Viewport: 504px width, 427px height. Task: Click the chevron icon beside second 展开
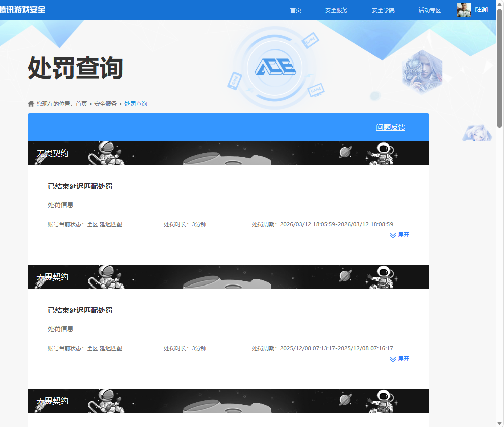tap(393, 359)
